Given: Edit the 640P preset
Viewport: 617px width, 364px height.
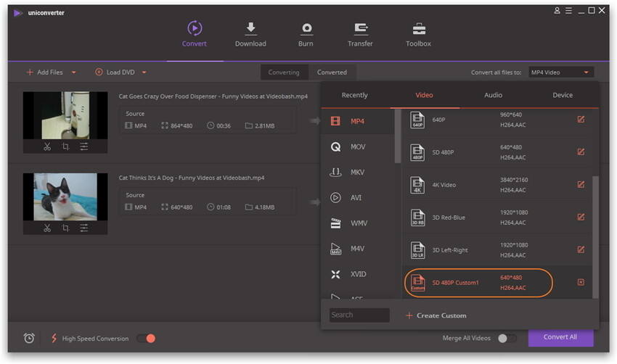Looking at the screenshot, I should pyautogui.click(x=581, y=120).
